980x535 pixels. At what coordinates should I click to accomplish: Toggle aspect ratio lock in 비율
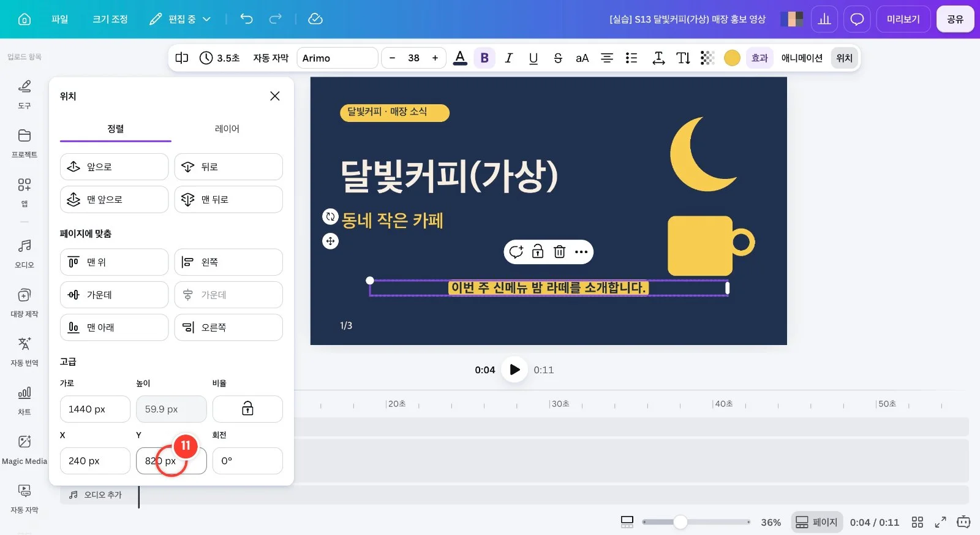[247, 409]
